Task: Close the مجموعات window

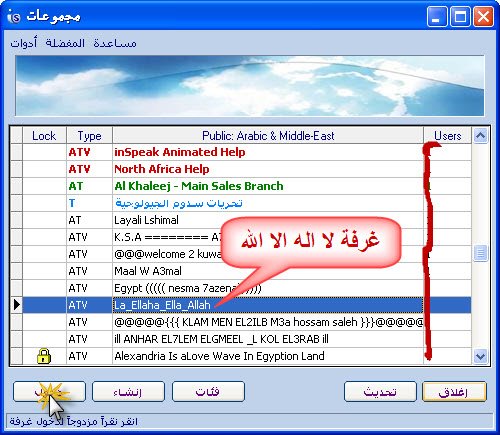Action: coord(483,17)
